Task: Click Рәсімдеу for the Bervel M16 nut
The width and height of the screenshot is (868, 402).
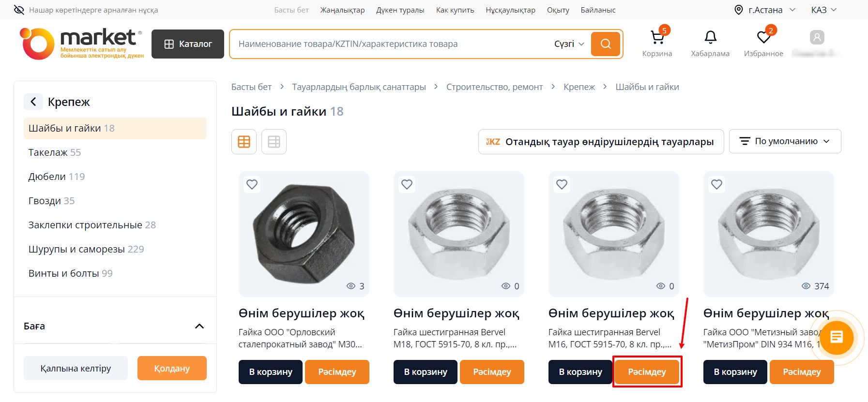Action: tap(647, 372)
